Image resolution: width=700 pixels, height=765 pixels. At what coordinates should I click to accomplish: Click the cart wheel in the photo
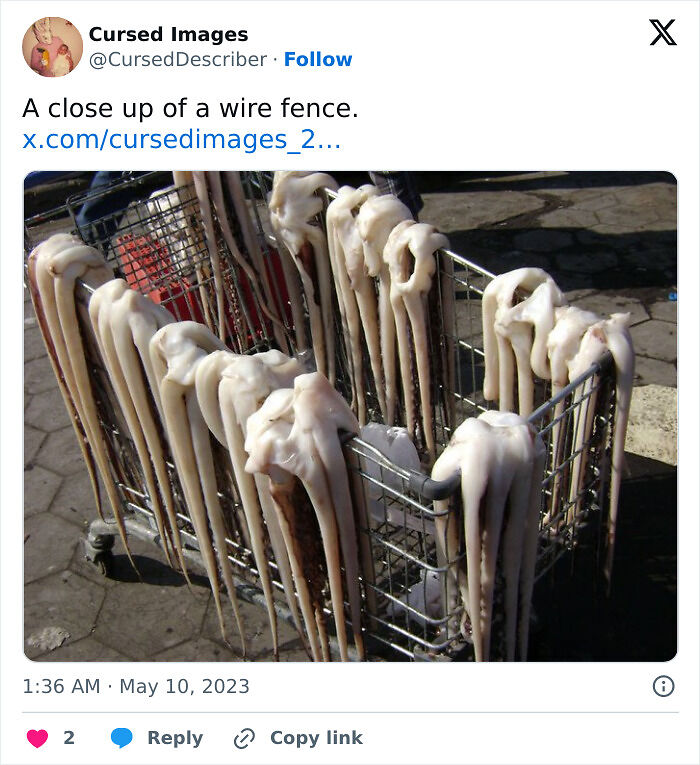100,544
